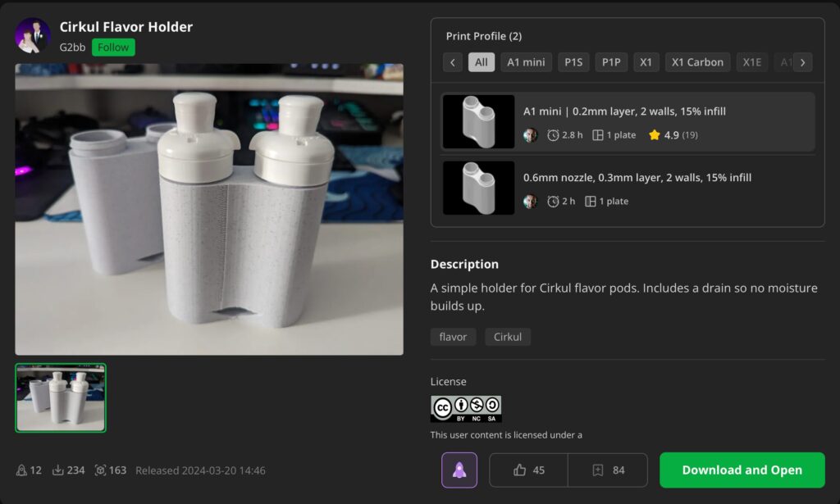Filter profiles by P1S printer
Viewport: 840px width, 504px height.
pos(573,62)
